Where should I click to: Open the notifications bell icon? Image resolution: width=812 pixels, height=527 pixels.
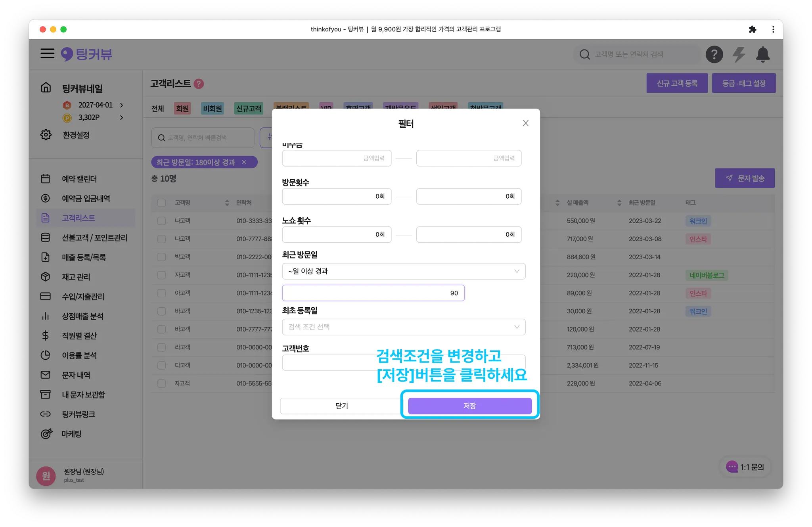(762, 54)
